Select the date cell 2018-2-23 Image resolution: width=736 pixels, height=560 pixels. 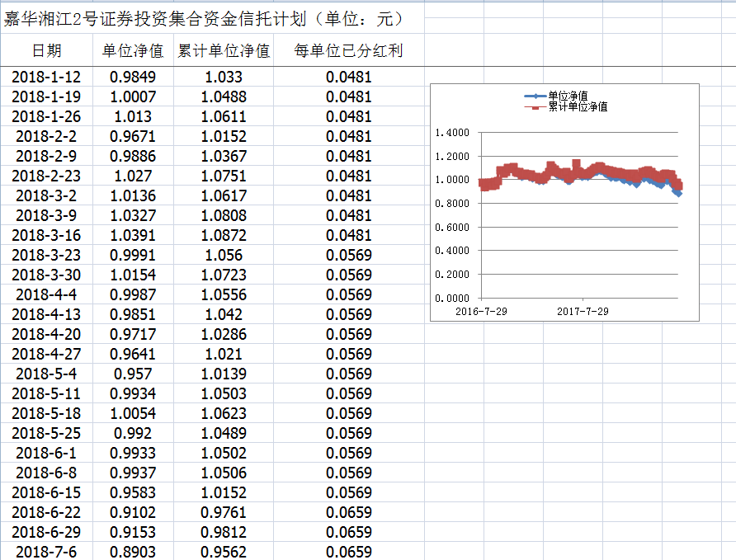pos(46,176)
